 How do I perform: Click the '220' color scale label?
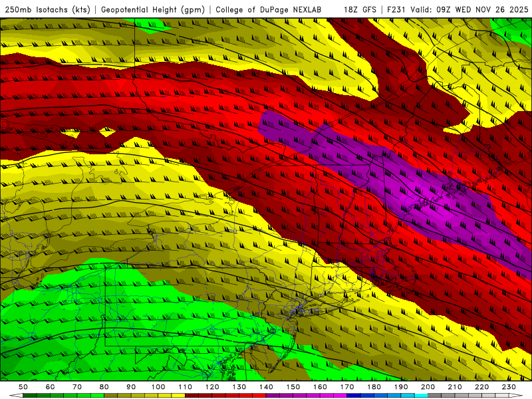pyautogui.click(x=481, y=387)
